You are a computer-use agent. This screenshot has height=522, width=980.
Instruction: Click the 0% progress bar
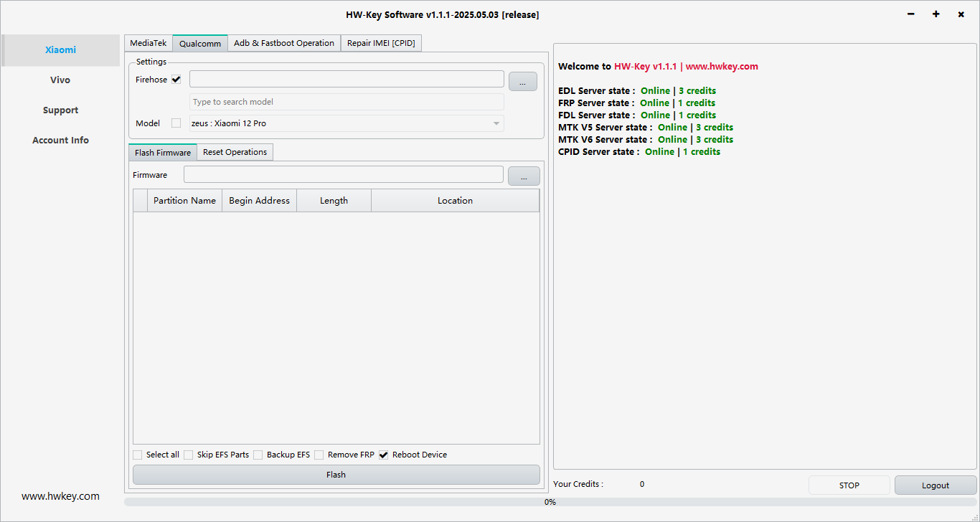coord(550,502)
